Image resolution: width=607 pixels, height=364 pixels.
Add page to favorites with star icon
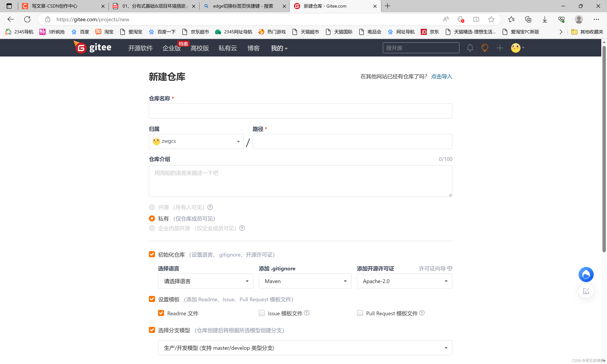point(491,19)
